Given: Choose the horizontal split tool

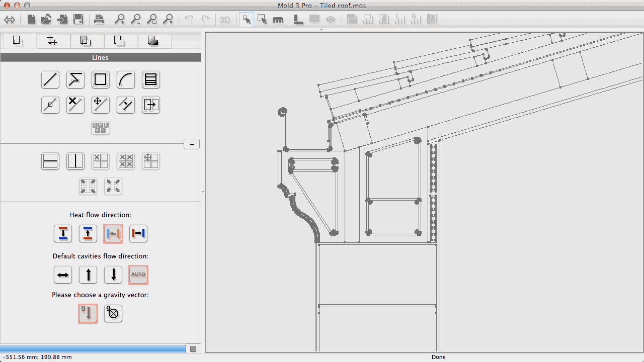Looking at the screenshot, I should [50, 161].
